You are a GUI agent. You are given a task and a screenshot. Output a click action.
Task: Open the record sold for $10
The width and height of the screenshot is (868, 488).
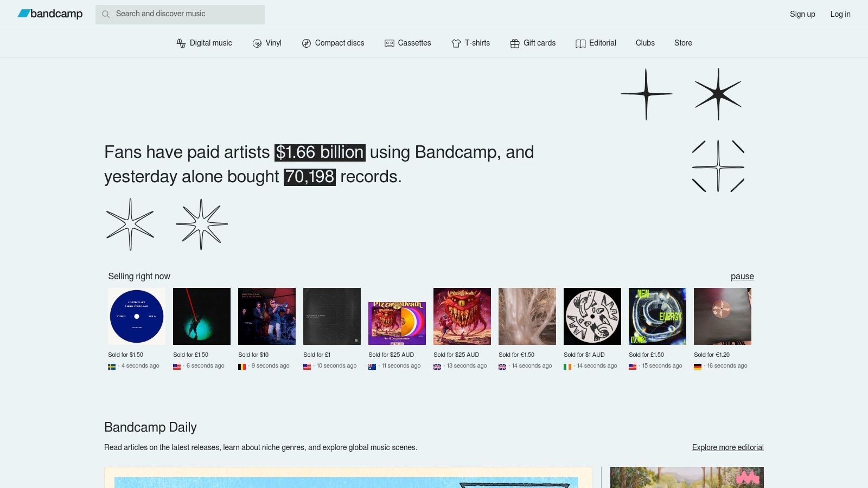(x=267, y=316)
